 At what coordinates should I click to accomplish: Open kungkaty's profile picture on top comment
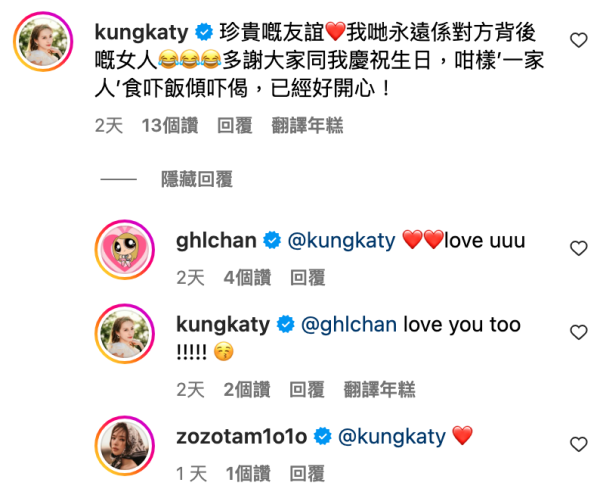click(43, 41)
